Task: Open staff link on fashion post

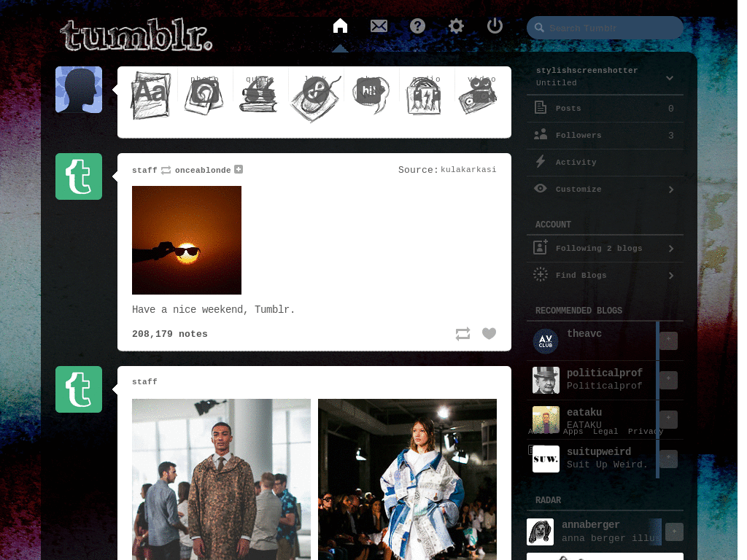Action: tap(144, 381)
